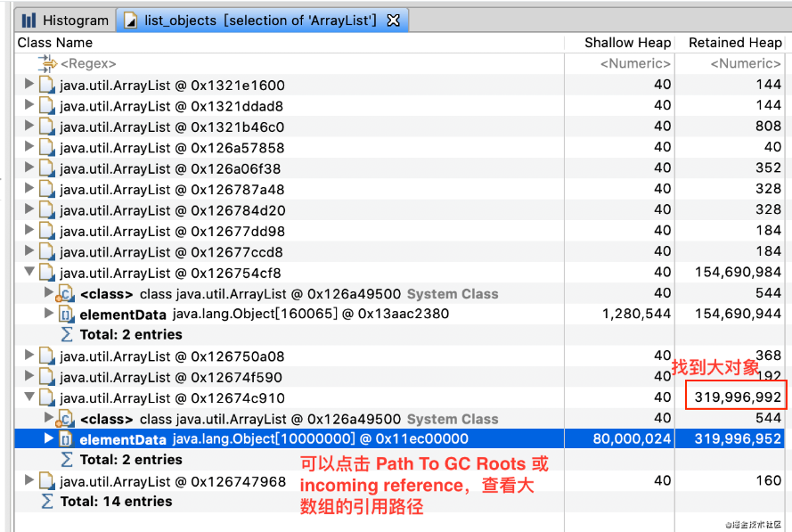Screen dimensions: 792x532
Task: Click the Regex filter icon
Action: (46, 63)
